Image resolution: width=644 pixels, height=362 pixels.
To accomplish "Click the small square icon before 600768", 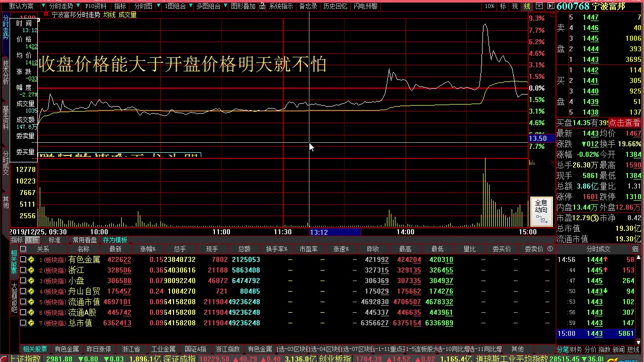I will (x=551, y=6).
